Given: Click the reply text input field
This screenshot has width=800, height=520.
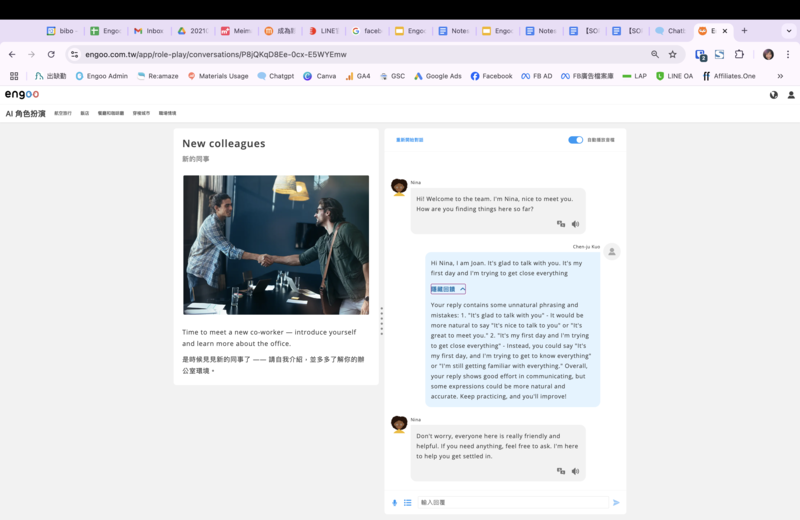Looking at the screenshot, I should pos(510,502).
